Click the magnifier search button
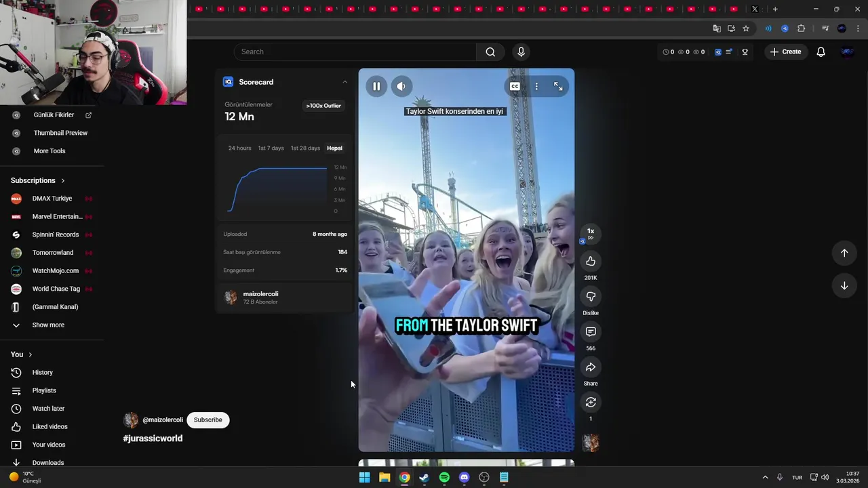The height and width of the screenshot is (488, 868). coord(490,52)
